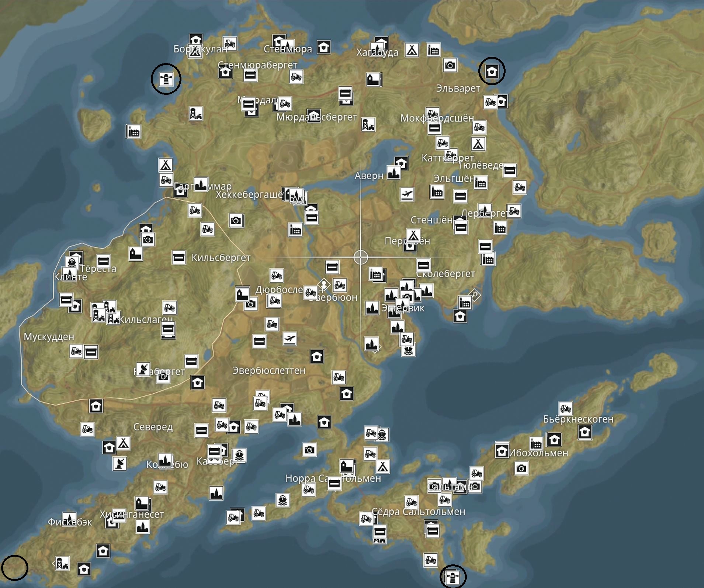704x588 pixels.
Task: Select the church icon southeast of Хагабуда
Action: pyautogui.click(x=373, y=79)
